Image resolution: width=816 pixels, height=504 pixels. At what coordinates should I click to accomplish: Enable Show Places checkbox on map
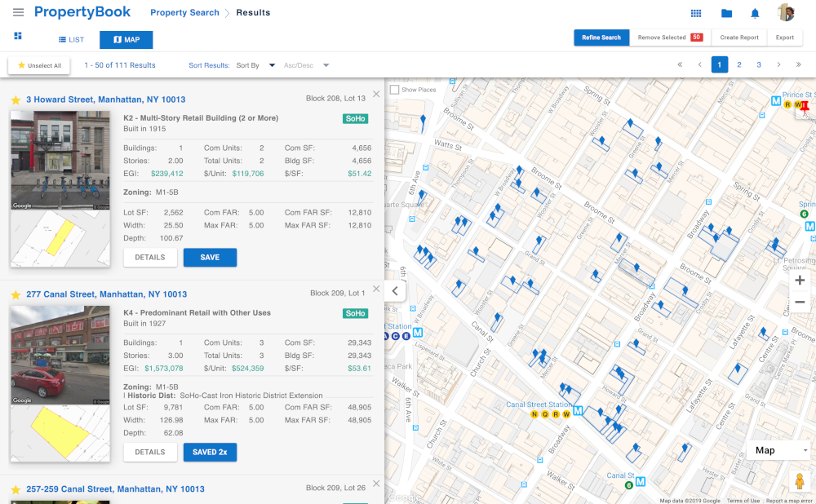click(x=394, y=90)
